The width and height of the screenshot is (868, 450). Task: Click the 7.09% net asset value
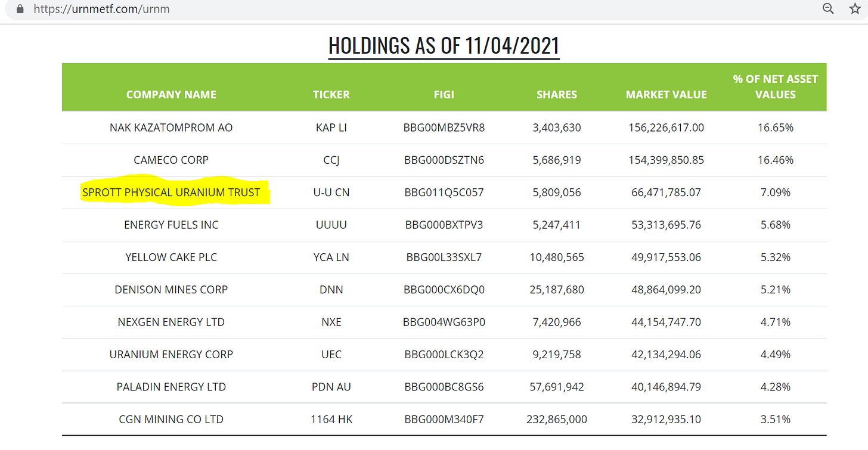pyautogui.click(x=776, y=193)
